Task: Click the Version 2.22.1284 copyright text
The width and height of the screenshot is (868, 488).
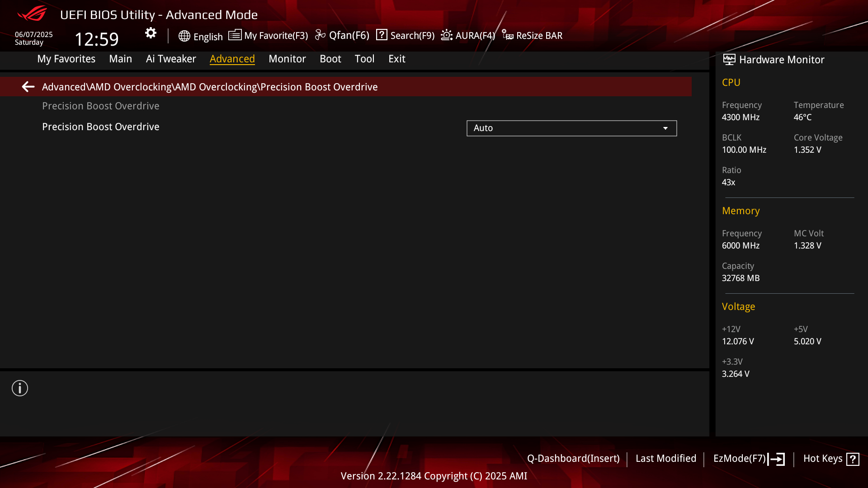Action: pos(434,476)
